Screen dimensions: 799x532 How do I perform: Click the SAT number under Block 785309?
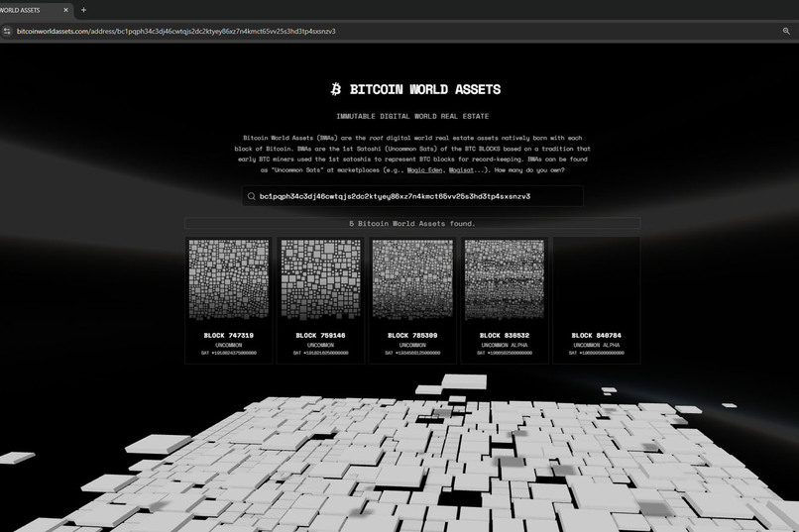(412, 353)
